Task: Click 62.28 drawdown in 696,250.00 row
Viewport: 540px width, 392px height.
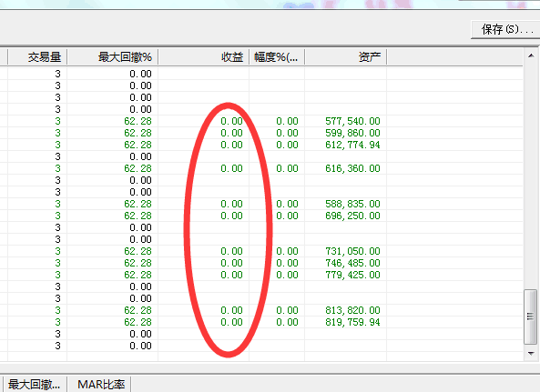Action: 138,216
